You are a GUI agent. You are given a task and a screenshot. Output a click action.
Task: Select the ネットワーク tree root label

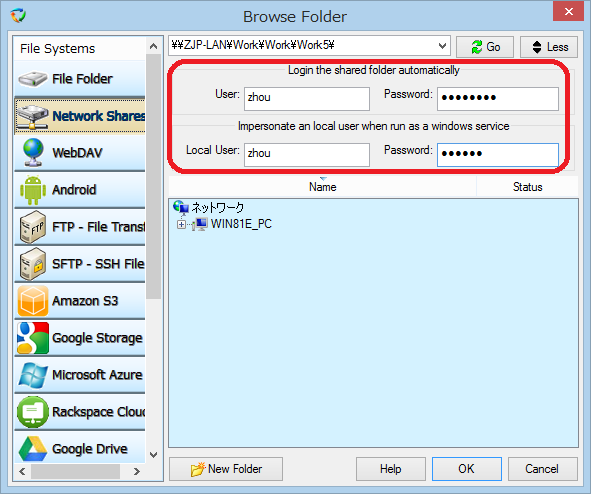pos(218,207)
